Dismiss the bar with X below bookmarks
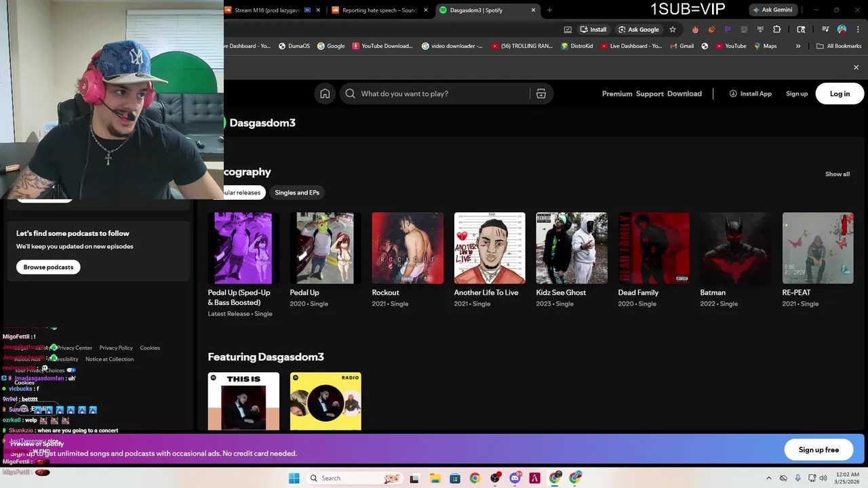The width and height of the screenshot is (868, 488). click(x=856, y=68)
